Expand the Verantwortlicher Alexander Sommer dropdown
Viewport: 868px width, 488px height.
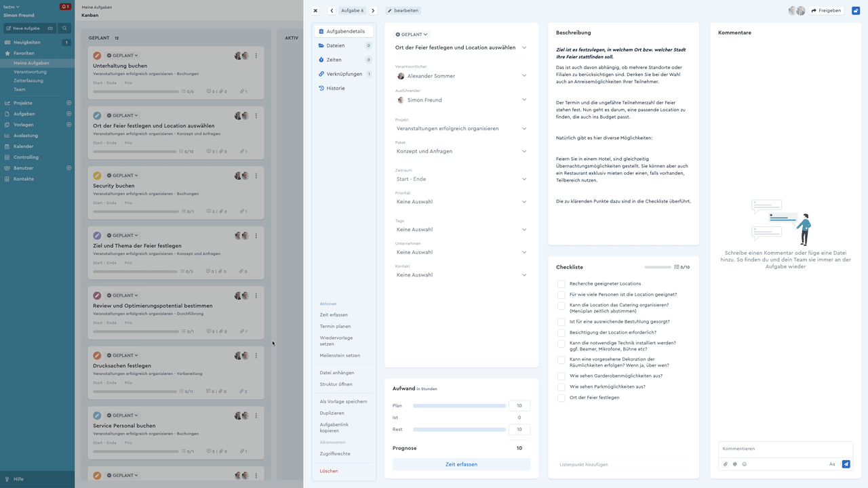pyautogui.click(x=461, y=76)
